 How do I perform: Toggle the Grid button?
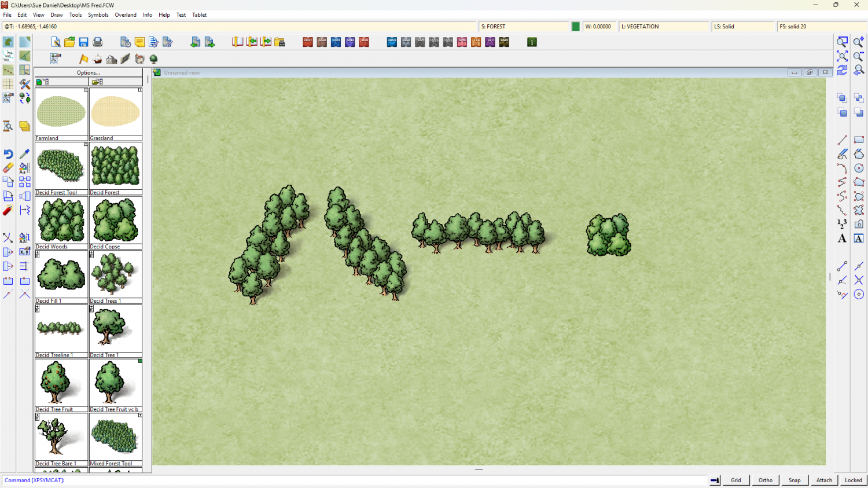[735, 480]
